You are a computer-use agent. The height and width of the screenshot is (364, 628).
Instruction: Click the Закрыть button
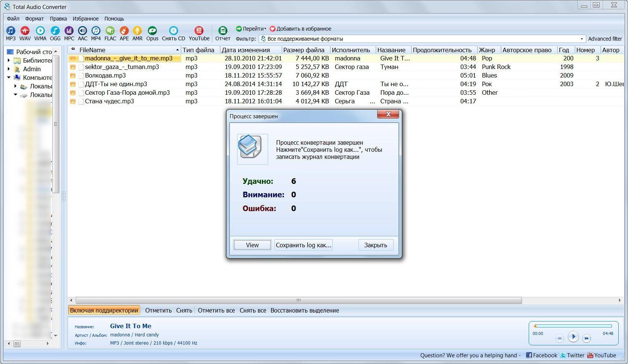point(376,245)
